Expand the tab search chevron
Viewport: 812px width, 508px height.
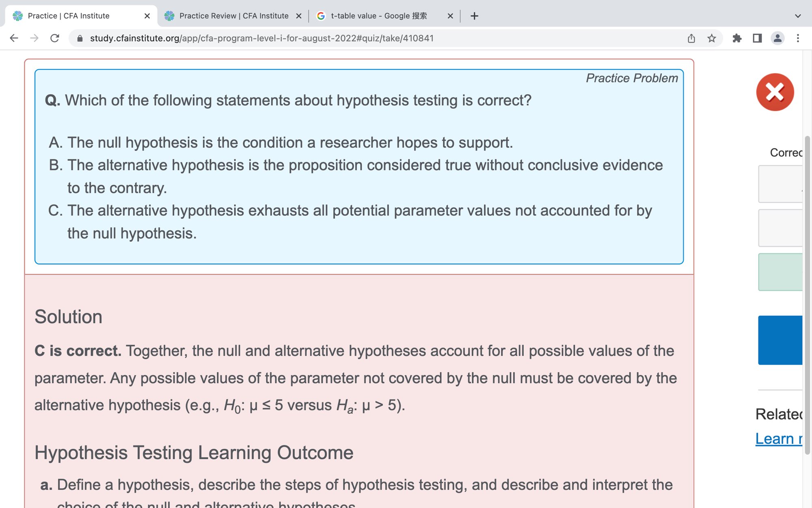[x=798, y=16]
